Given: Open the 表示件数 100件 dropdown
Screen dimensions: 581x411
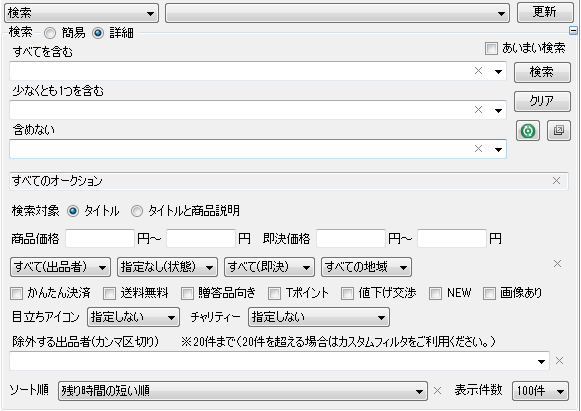Looking at the screenshot, I should click(540, 391).
